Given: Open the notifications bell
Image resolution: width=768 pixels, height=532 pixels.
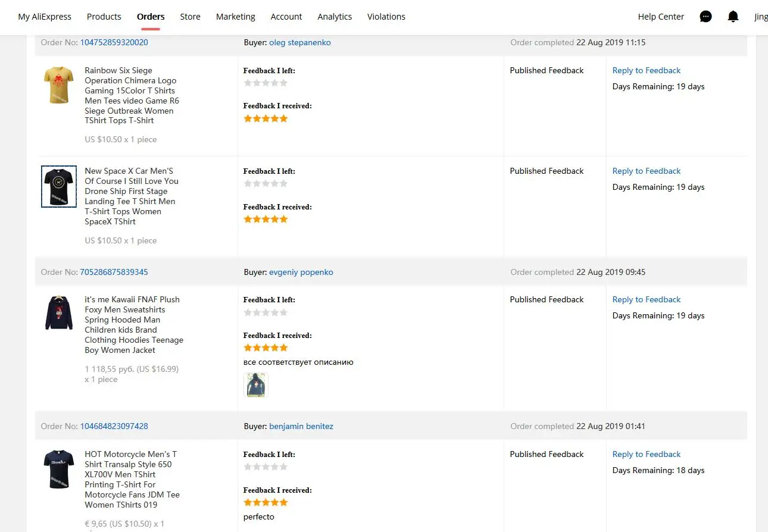Looking at the screenshot, I should (733, 17).
